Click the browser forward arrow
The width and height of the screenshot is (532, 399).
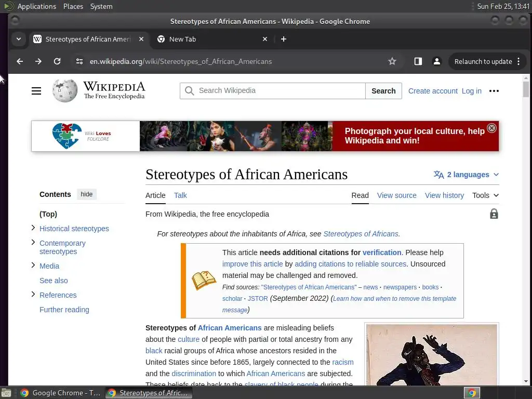[x=38, y=61]
